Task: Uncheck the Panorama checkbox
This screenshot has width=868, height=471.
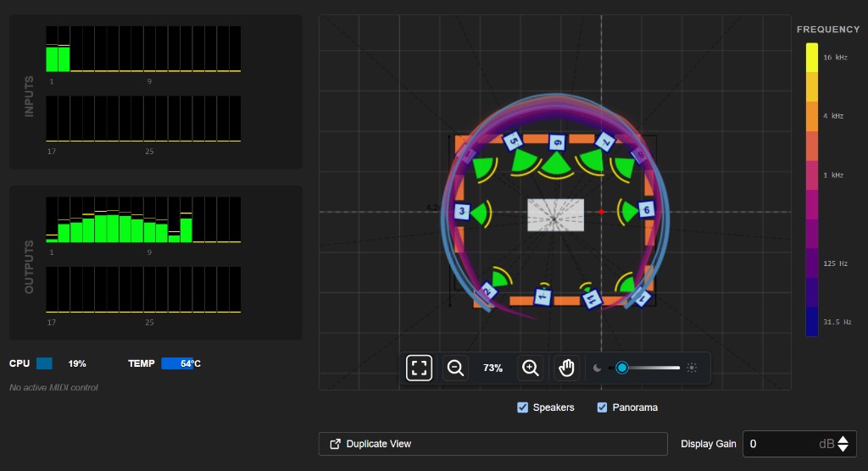Action: [x=603, y=407]
